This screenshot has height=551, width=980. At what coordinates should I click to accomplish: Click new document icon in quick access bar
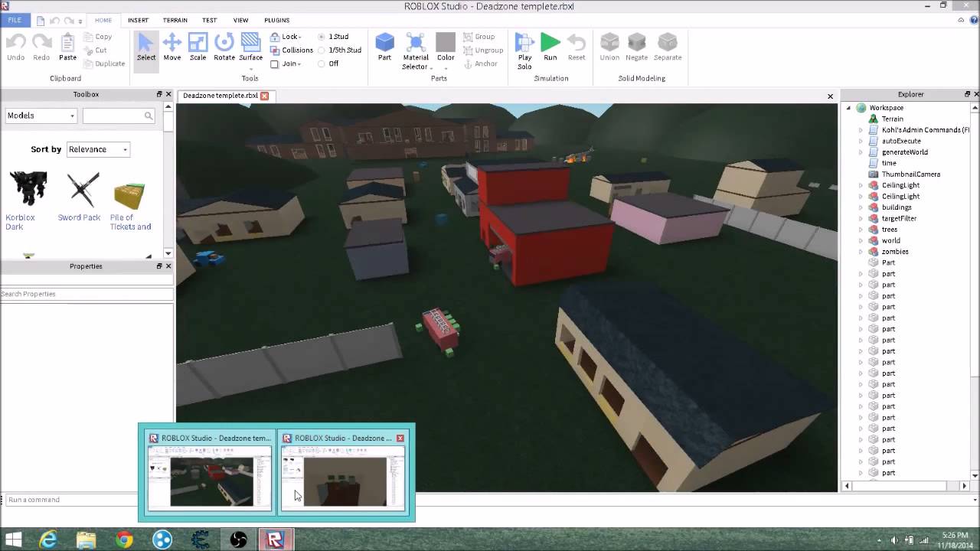pyautogui.click(x=41, y=21)
